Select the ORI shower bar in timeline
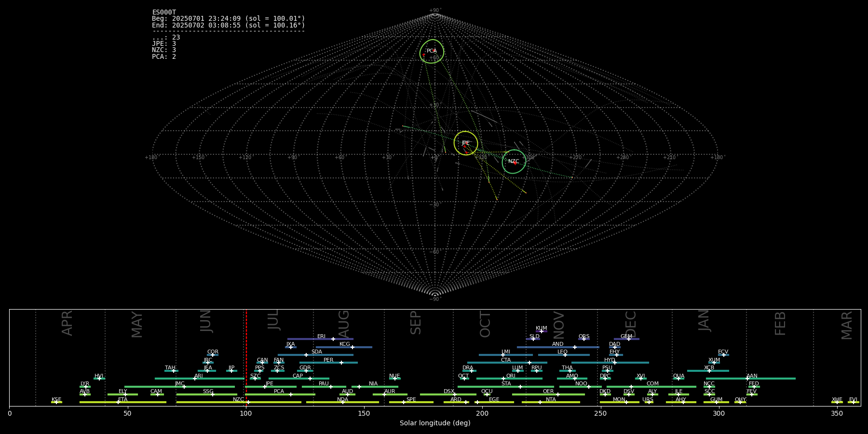The width and height of the screenshot is (868, 434). point(509,379)
